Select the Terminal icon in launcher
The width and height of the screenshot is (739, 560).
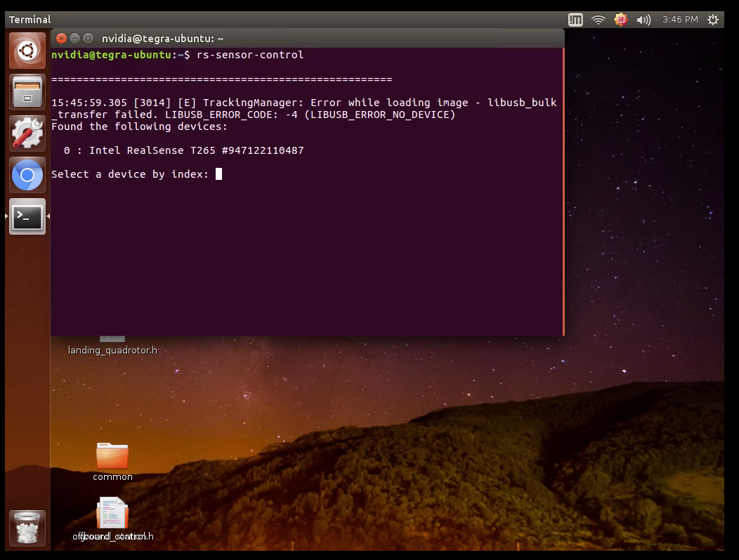(x=27, y=216)
